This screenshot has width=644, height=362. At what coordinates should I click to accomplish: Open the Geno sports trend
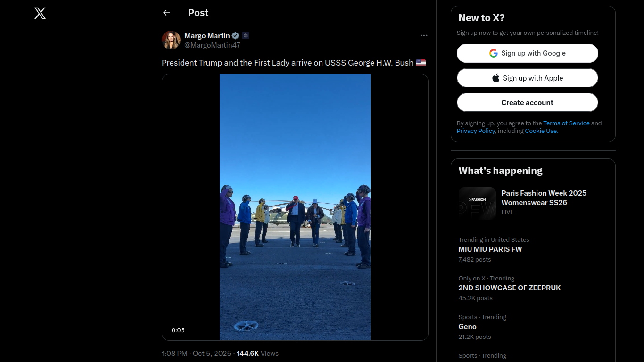(x=467, y=327)
